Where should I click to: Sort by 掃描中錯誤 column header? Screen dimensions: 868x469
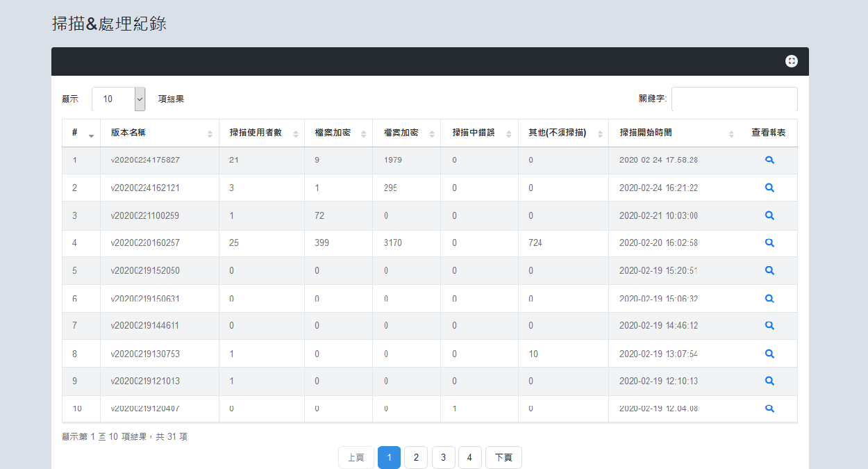tap(478, 133)
